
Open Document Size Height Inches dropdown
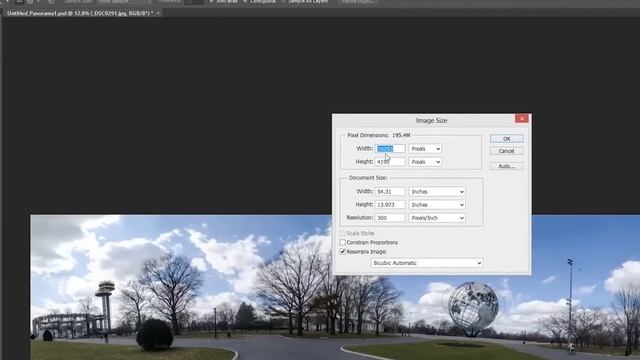[x=437, y=205]
